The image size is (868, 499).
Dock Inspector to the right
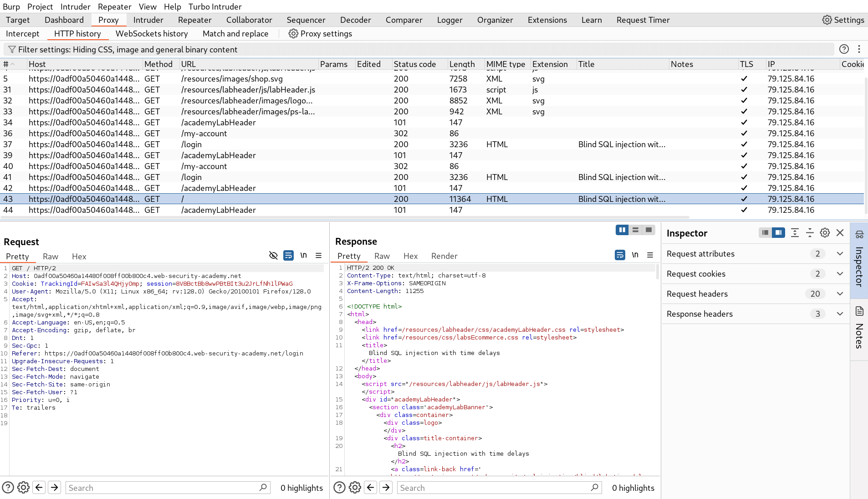pyautogui.click(x=779, y=233)
